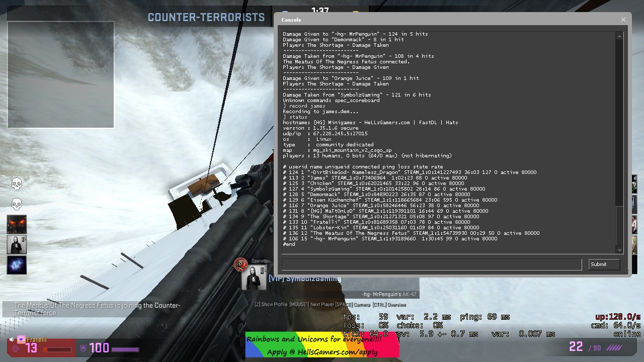Click the udp/ip line 67.228.245.5:27015
644x362 pixels.
coord(325,134)
